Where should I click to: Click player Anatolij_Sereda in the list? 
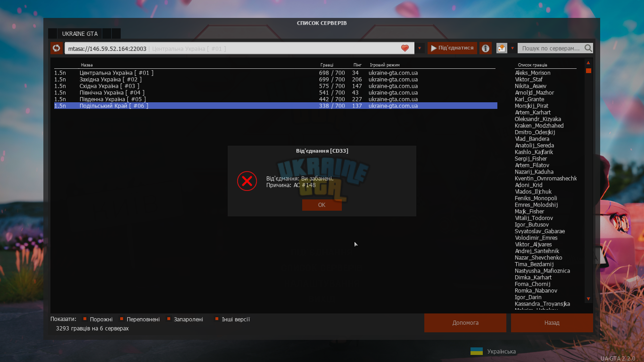534,145
